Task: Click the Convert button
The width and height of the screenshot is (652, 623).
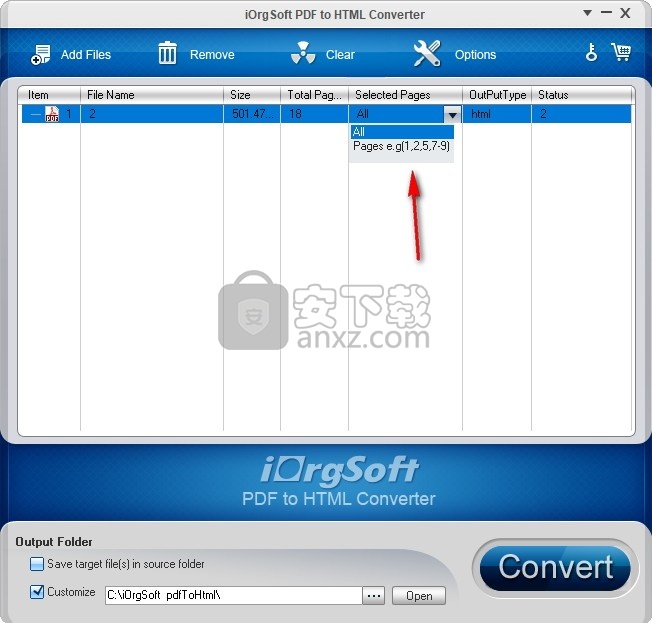Action: [556, 567]
